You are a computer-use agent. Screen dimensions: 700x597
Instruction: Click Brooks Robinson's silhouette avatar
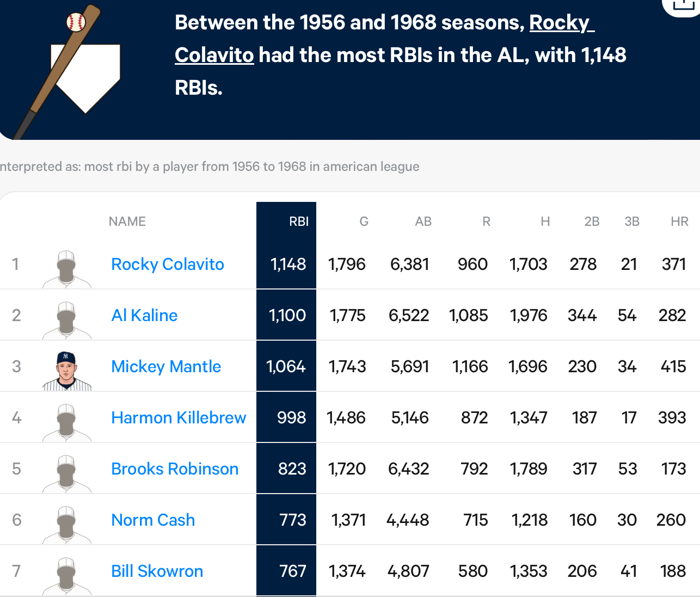(x=67, y=473)
